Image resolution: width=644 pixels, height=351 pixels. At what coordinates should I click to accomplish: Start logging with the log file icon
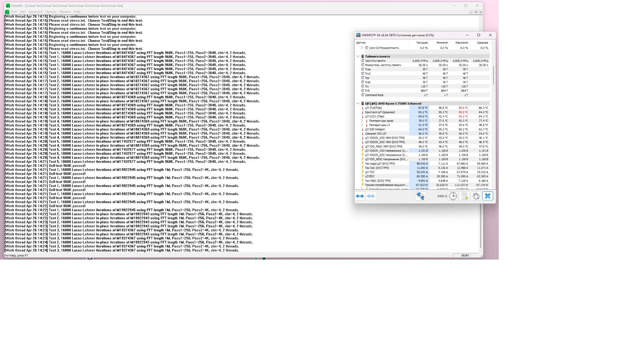tap(465, 196)
